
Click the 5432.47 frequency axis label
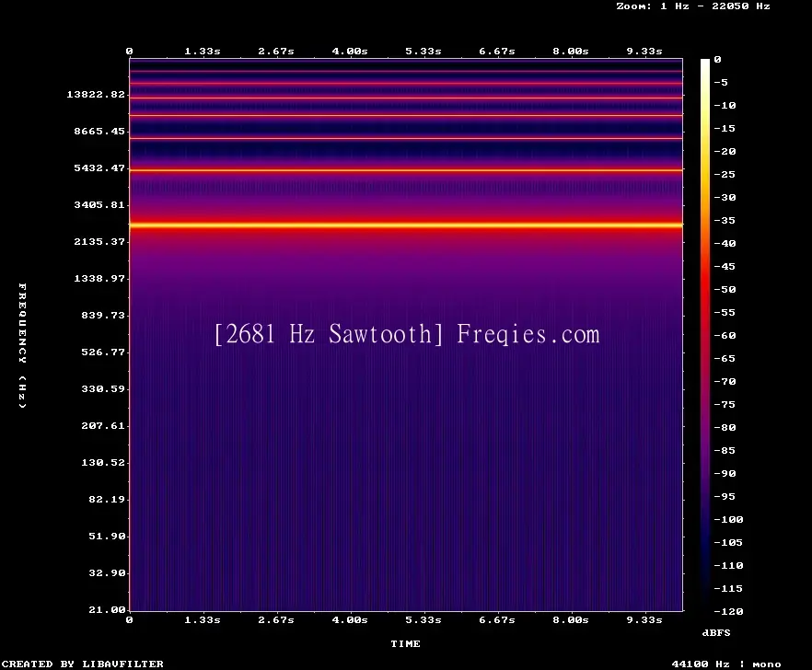click(99, 167)
